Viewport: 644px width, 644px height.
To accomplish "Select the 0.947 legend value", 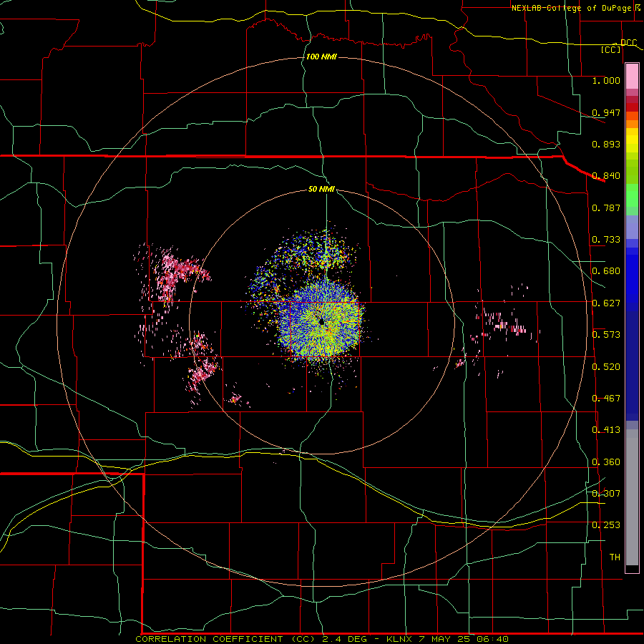I will point(606,112).
